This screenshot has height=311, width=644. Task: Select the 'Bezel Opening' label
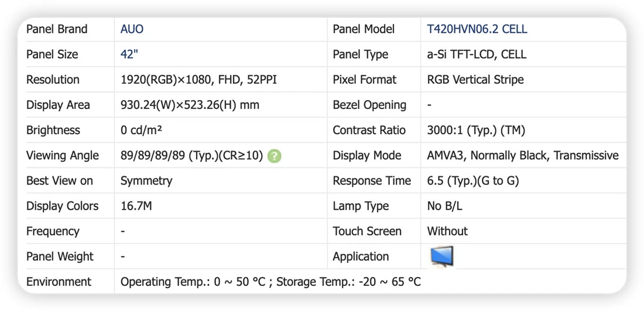click(x=369, y=105)
